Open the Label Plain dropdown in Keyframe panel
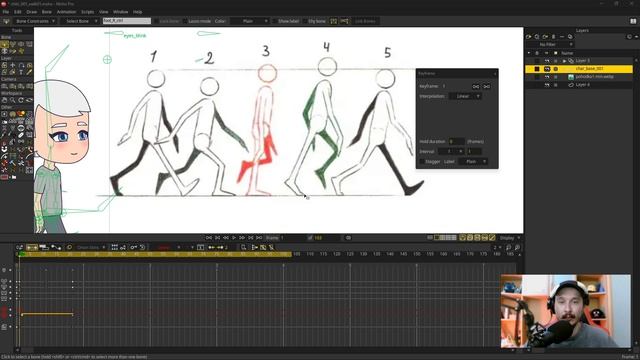Viewport: 640px width, 360px height. click(473, 162)
